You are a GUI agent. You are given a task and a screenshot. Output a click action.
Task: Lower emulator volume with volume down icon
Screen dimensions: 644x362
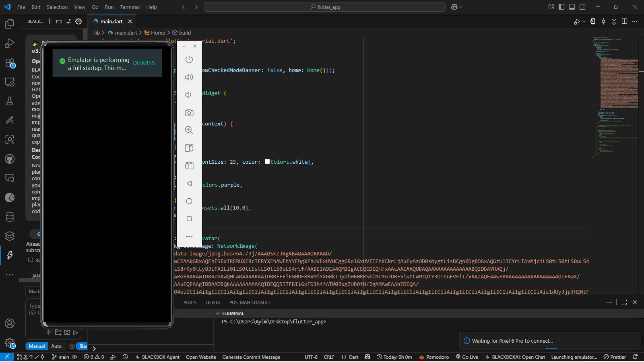point(188,95)
